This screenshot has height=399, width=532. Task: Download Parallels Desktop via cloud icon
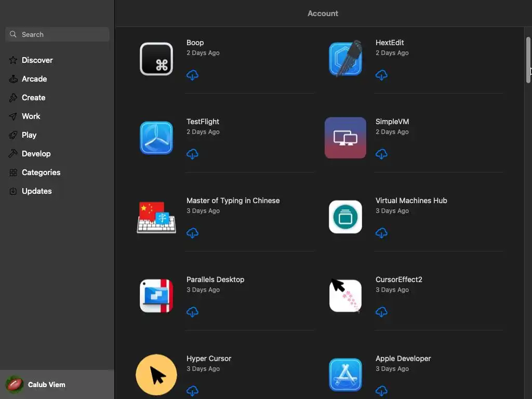coord(192,312)
